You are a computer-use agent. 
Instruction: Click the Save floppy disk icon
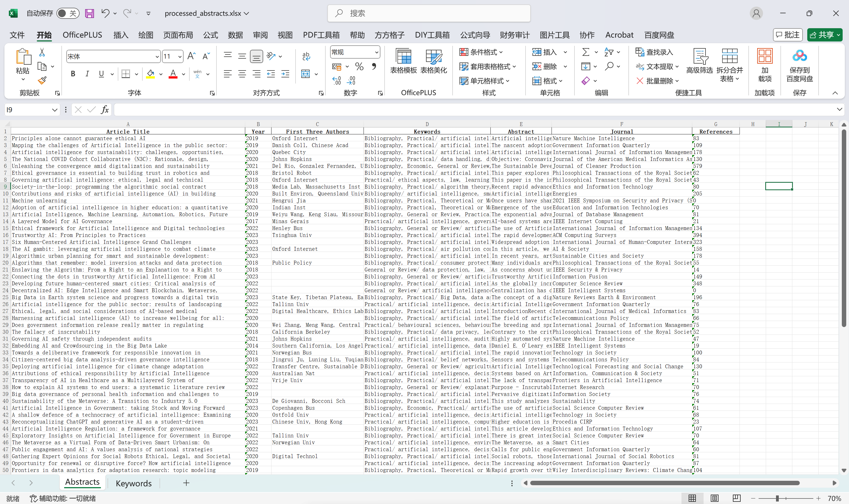click(x=89, y=13)
